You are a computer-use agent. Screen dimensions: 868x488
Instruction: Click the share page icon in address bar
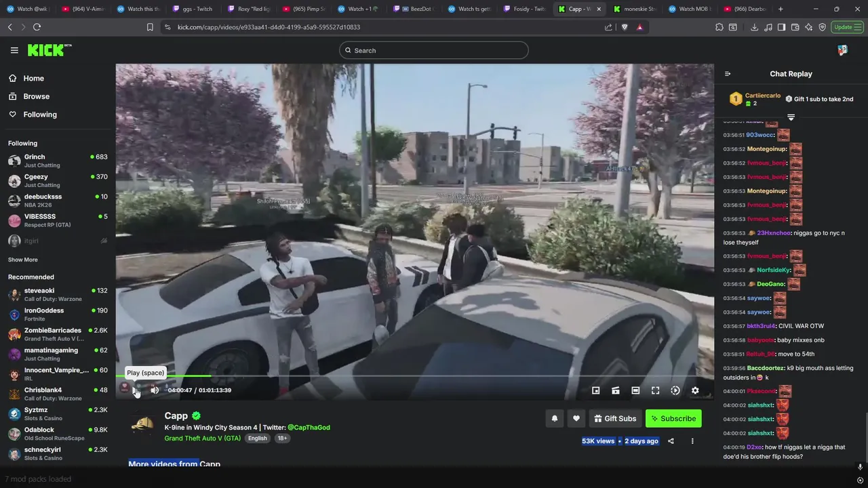[608, 27]
